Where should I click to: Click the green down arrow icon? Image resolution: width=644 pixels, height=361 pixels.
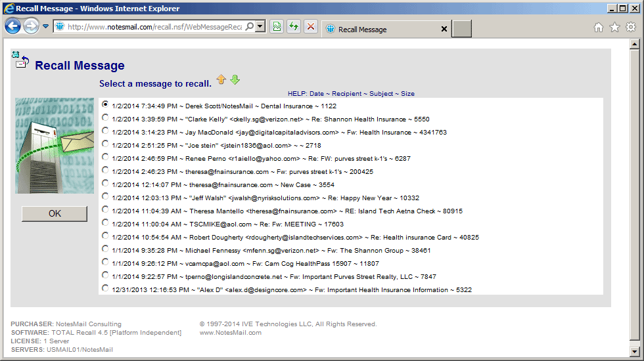coord(235,79)
